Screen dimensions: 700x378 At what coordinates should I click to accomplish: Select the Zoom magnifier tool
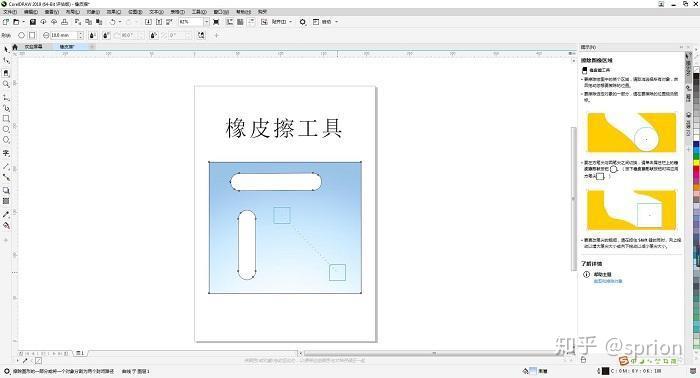[6, 84]
